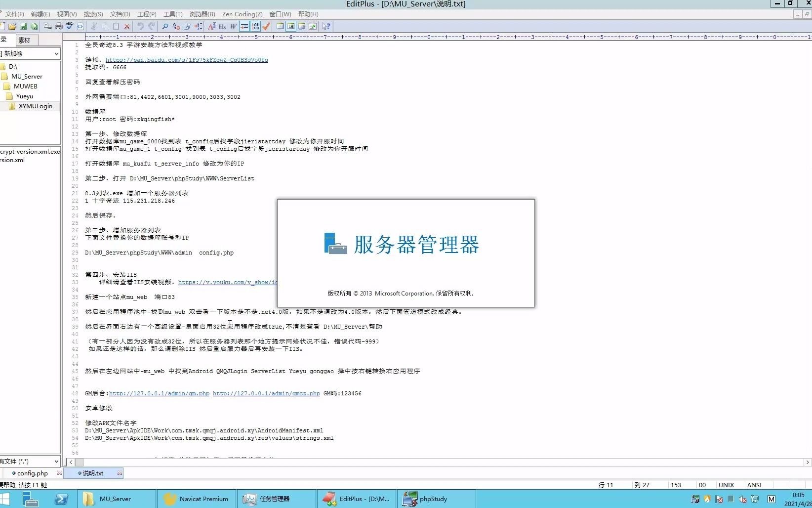Image resolution: width=812 pixels, height=508 pixels.
Task: Open Find in Files toolbar icon
Action: point(187,26)
